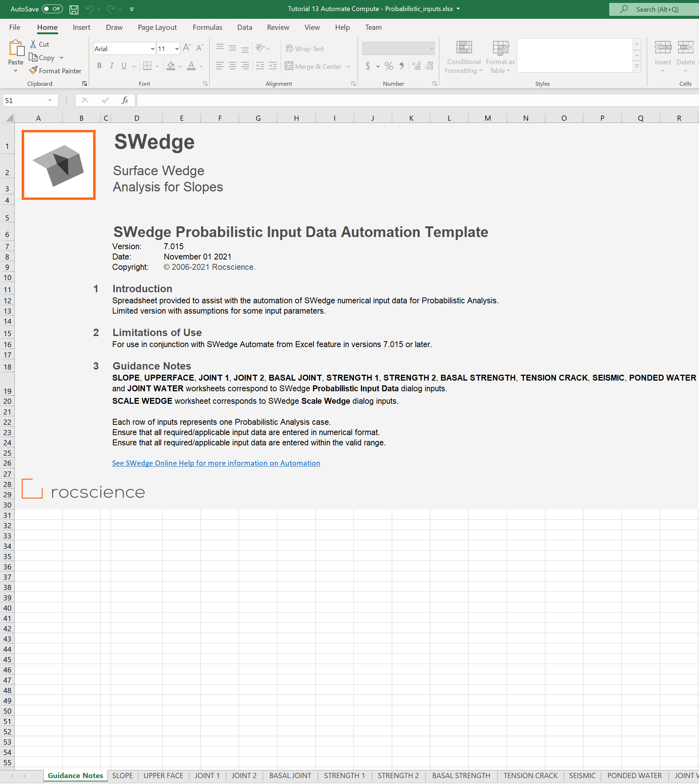Click the Cut scissors icon
This screenshot has height=784, width=699.
33,44
